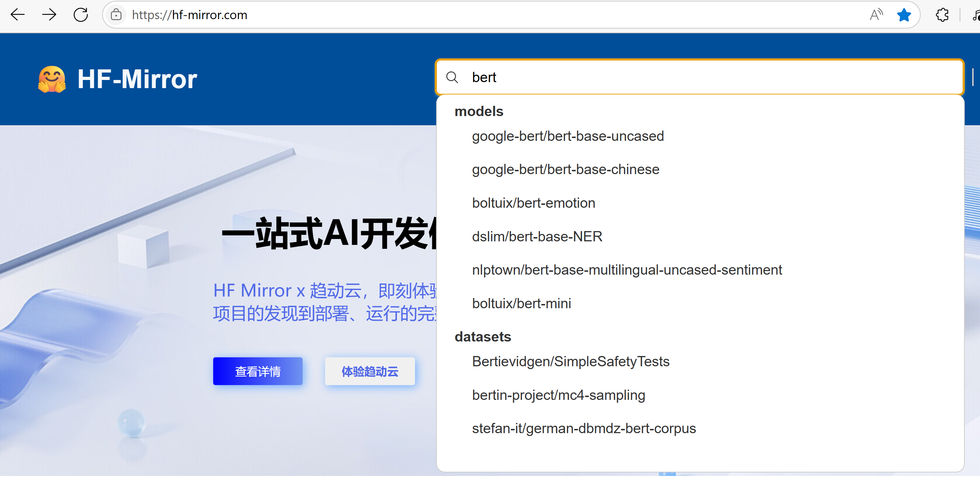Click the hugging face emoji logo
This screenshot has width=980, height=488.
coord(52,79)
